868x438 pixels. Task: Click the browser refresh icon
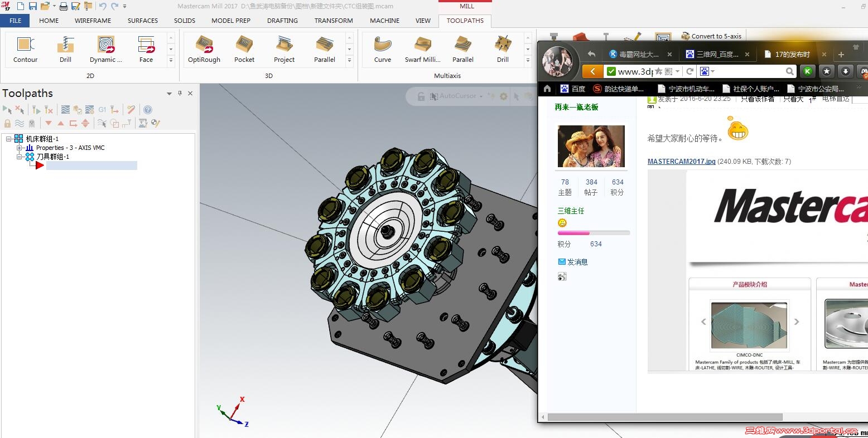[690, 71]
